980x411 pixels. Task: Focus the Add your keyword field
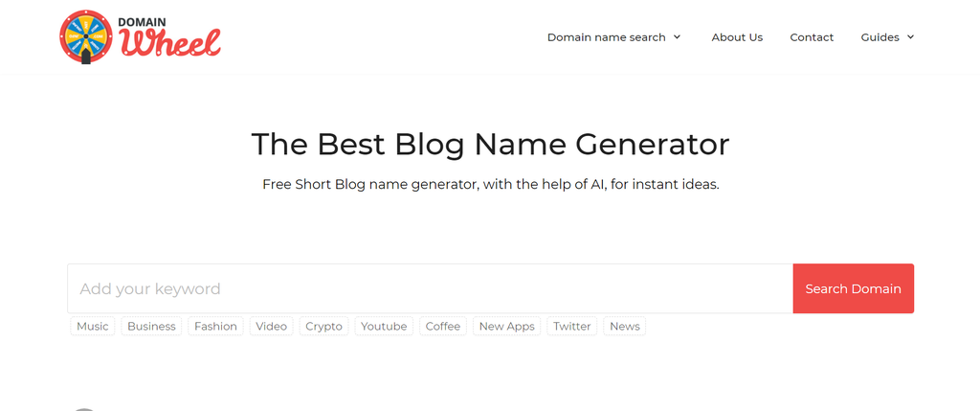(430, 288)
